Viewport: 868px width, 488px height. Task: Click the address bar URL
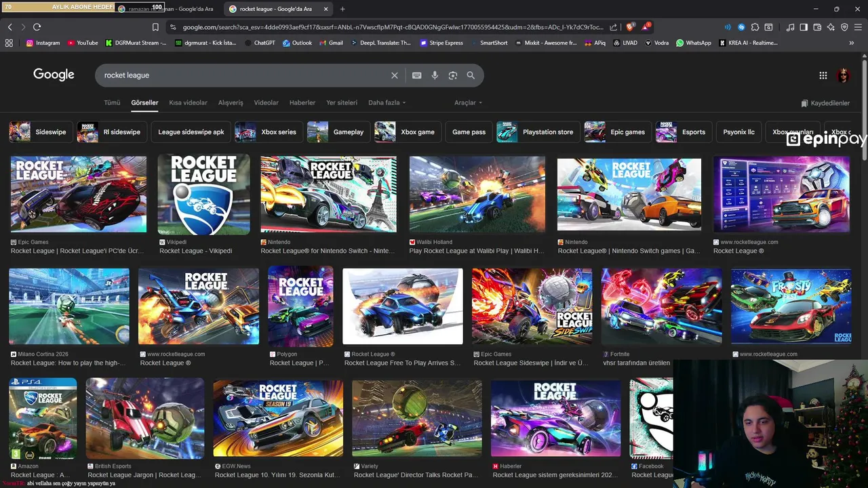[x=393, y=27]
